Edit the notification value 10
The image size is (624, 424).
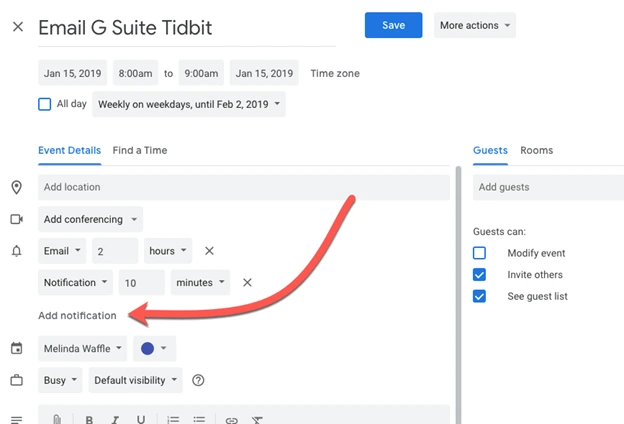[x=142, y=282]
